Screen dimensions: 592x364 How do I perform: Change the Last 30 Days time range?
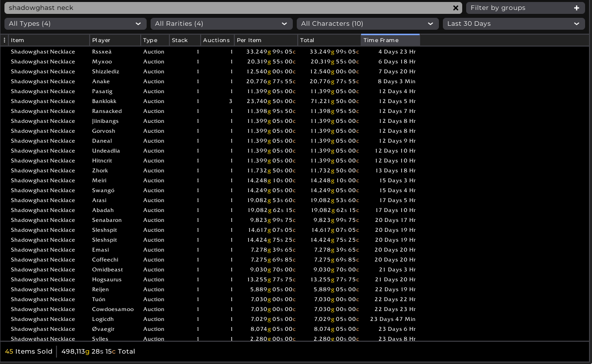[x=514, y=23]
